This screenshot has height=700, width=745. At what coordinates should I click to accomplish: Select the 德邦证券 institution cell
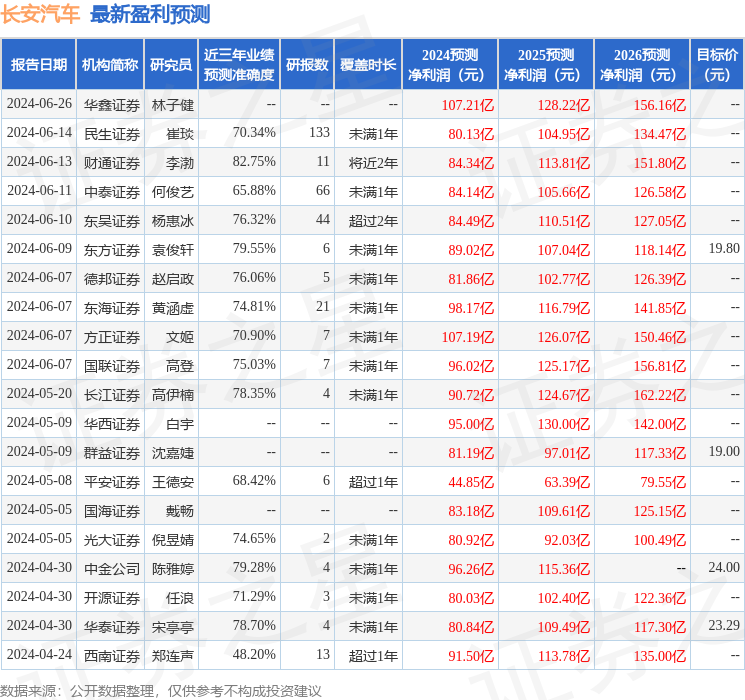[x=112, y=279]
